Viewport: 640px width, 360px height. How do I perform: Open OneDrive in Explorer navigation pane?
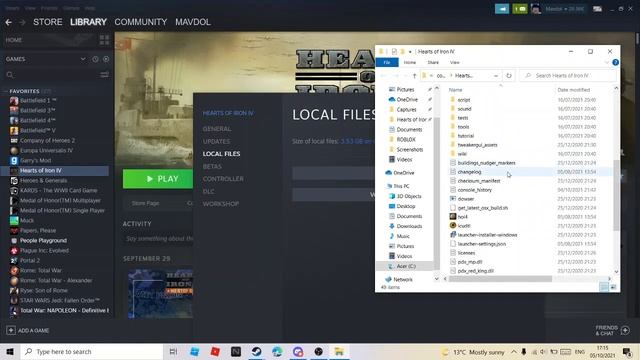coord(400,173)
